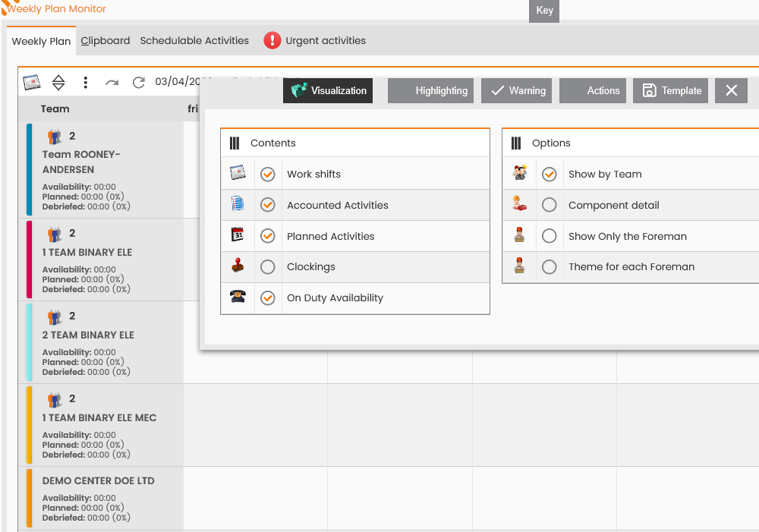This screenshot has height=532, width=759.
Task: Select the Visualization panel tab
Action: [328, 90]
